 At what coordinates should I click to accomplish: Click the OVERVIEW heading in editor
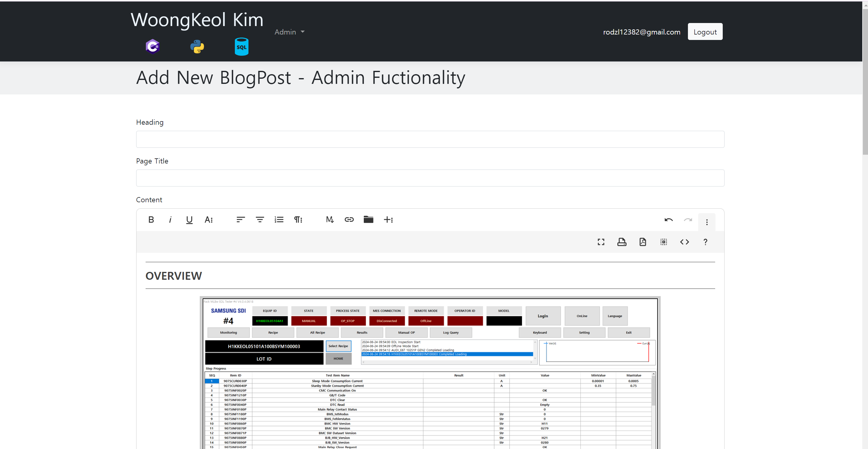point(173,276)
